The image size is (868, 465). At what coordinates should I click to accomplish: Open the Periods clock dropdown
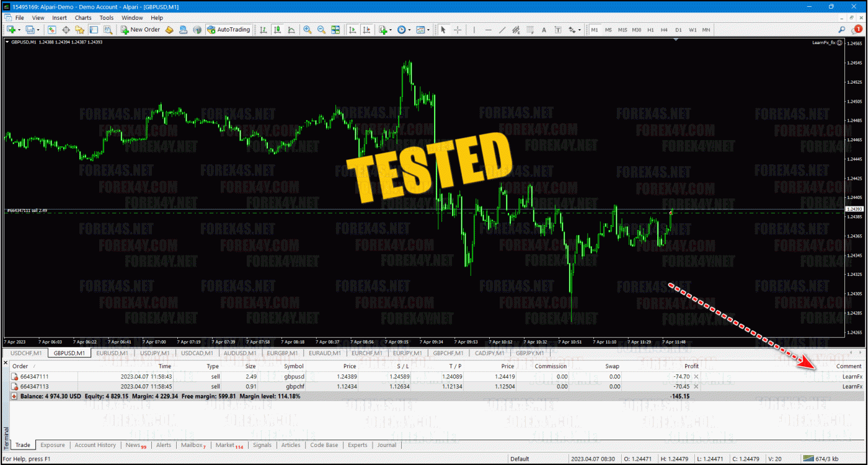pos(404,30)
